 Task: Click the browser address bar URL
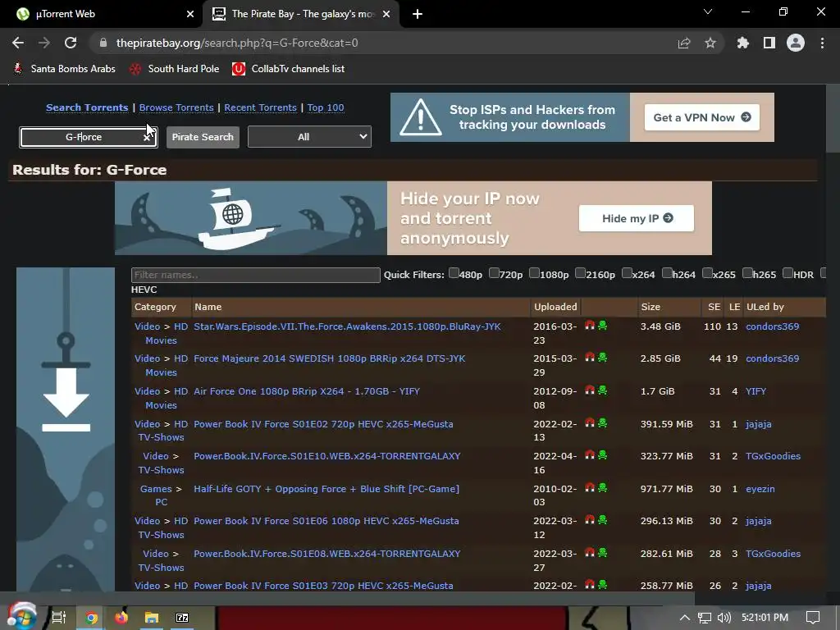pos(237,43)
